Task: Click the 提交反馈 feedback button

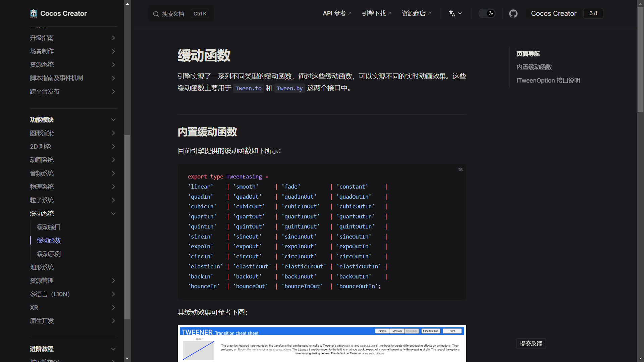Action: tap(531, 344)
